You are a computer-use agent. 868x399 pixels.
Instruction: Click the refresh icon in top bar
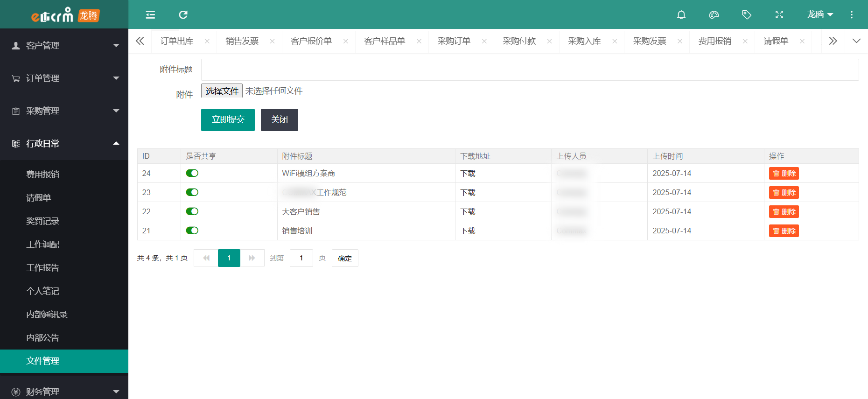point(183,15)
